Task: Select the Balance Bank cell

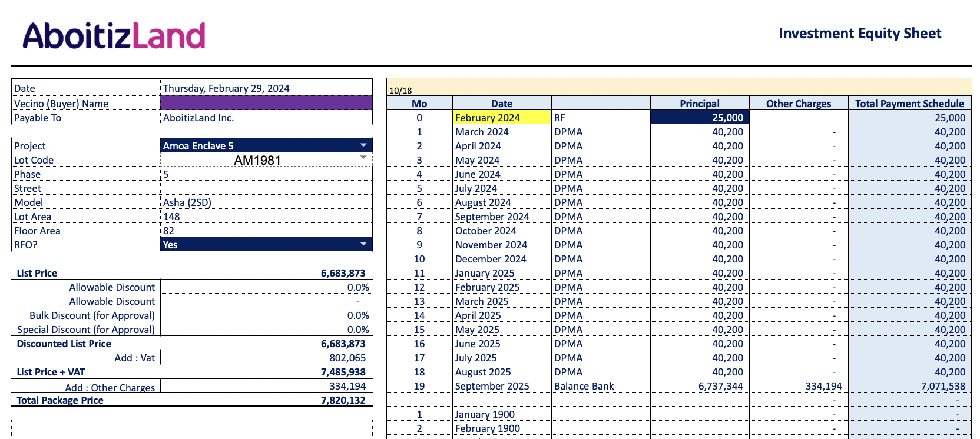Action: pos(600,386)
